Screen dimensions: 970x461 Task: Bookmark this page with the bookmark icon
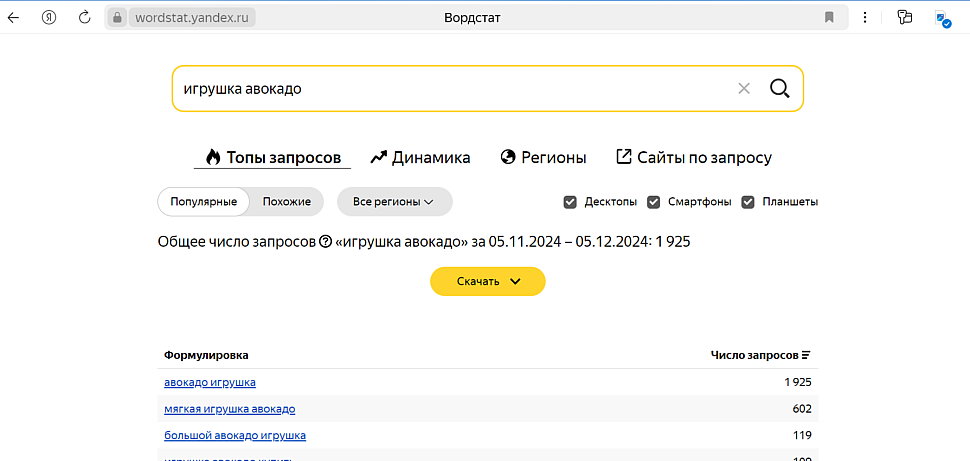(829, 17)
